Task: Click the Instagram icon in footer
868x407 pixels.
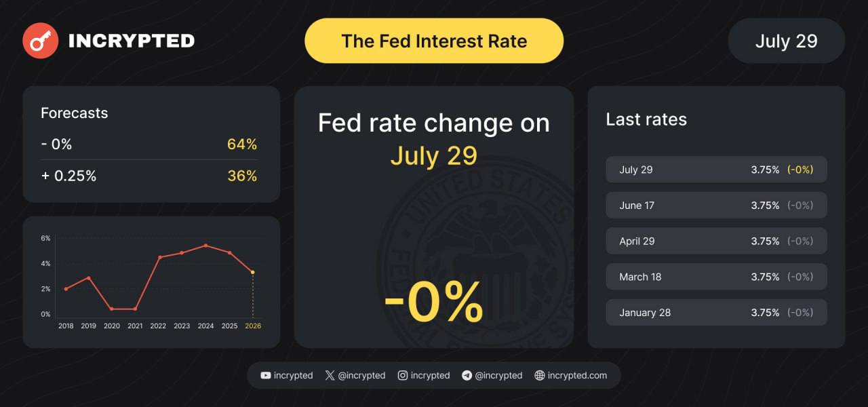Action: (x=403, y=375)
